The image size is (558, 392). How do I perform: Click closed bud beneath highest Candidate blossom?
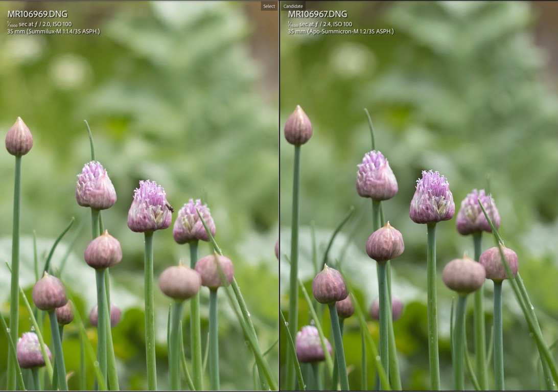tap(385, 243)
